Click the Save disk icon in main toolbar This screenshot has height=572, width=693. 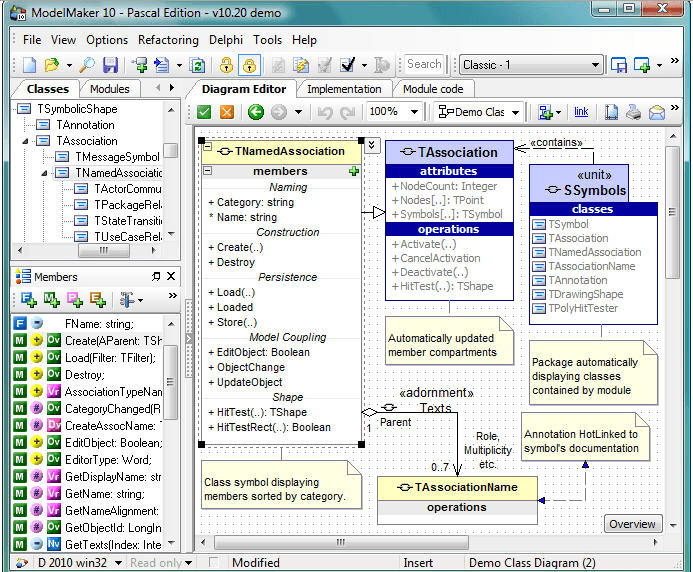[110, 65]
